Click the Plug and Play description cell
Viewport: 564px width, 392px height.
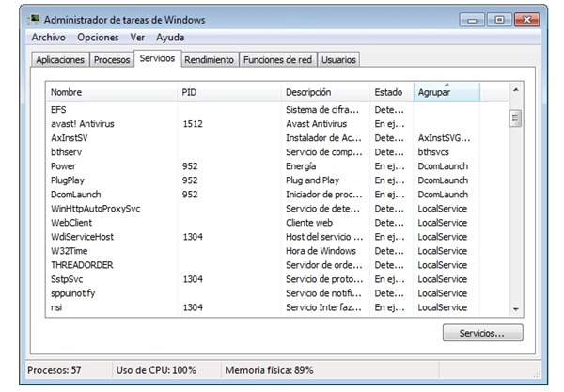(x=313, y=180)
